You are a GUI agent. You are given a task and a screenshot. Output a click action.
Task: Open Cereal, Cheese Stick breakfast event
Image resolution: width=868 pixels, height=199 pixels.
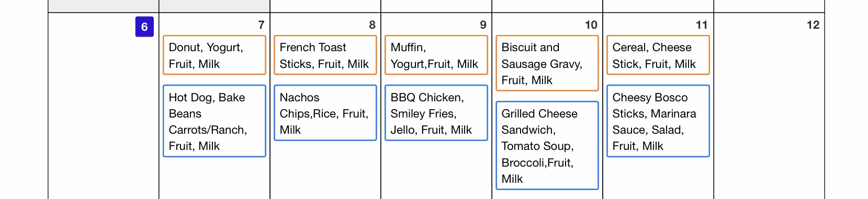click(x=658, y=55)
